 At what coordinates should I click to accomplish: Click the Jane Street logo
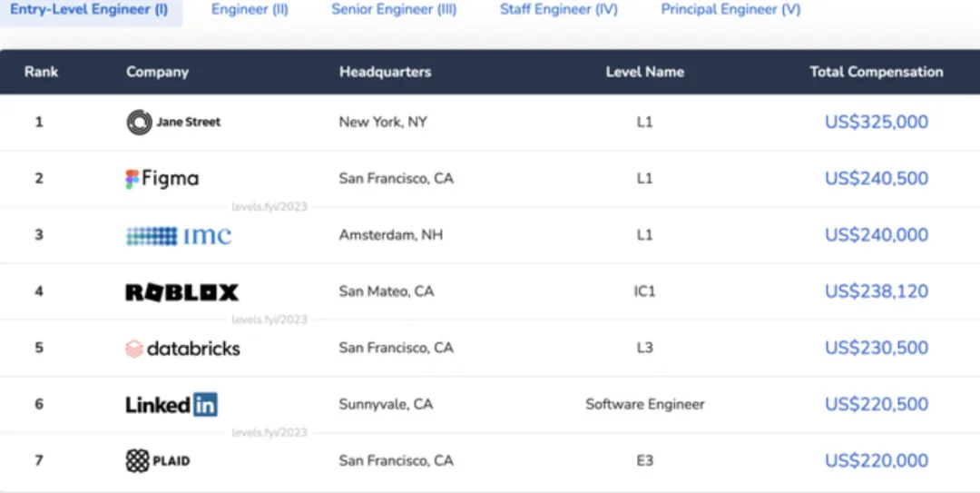173,122
